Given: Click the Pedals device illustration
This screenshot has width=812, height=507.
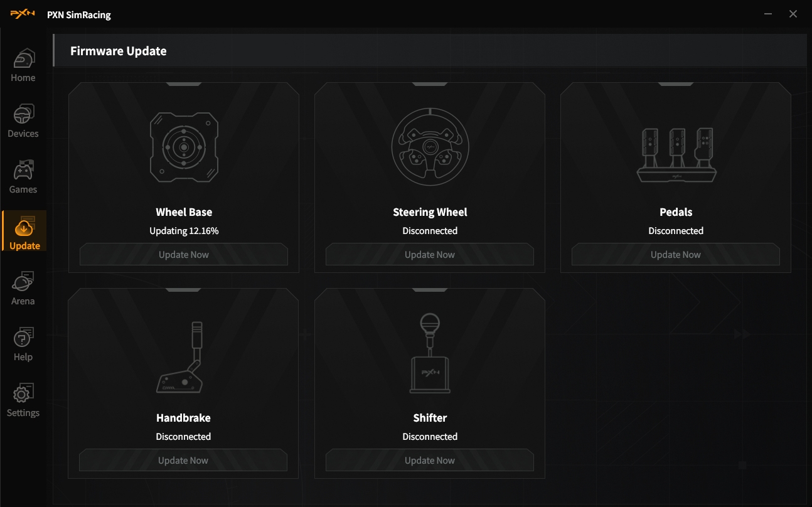Looking at the screenshot, I should point(676,156).
